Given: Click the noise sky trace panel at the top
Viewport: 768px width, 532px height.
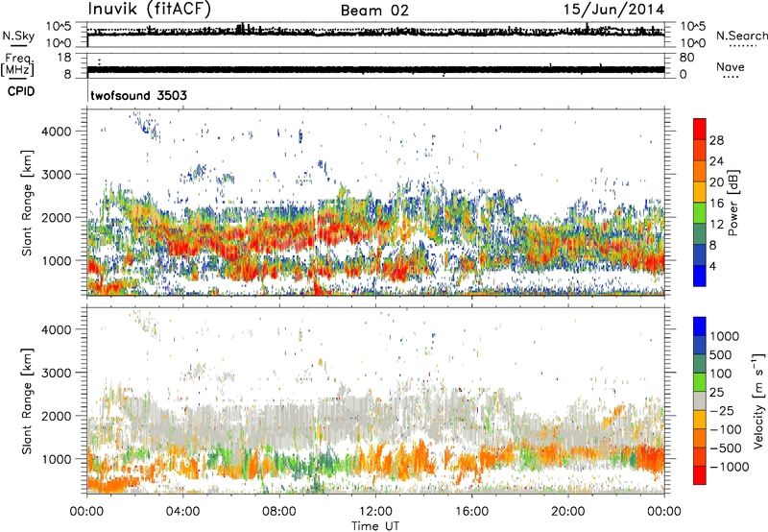Looking at the screenshot, I should coord(375,35).
